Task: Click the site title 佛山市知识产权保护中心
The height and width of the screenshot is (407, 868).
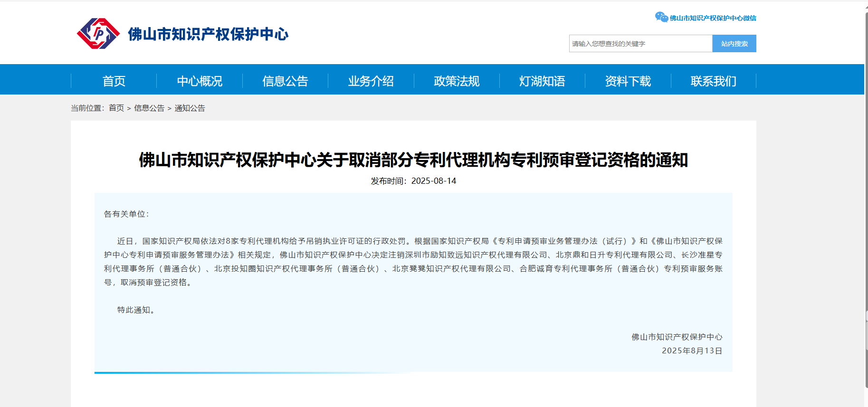Action: 208,34
